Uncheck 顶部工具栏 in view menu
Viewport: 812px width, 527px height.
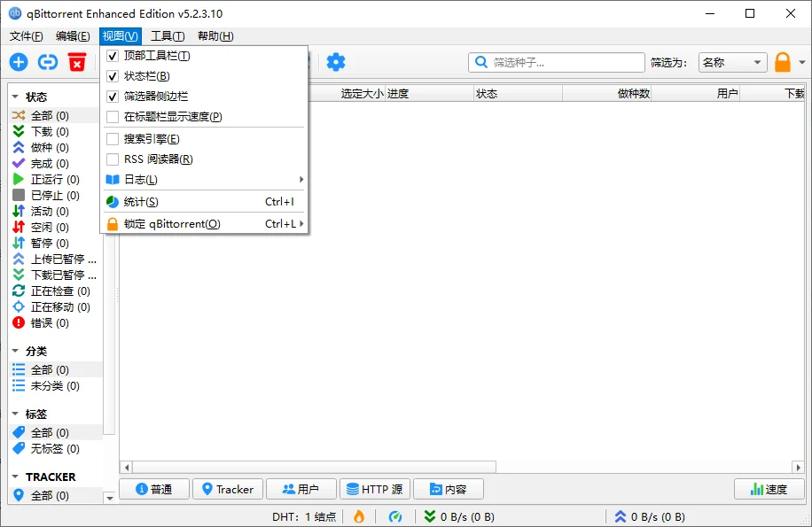113,56
